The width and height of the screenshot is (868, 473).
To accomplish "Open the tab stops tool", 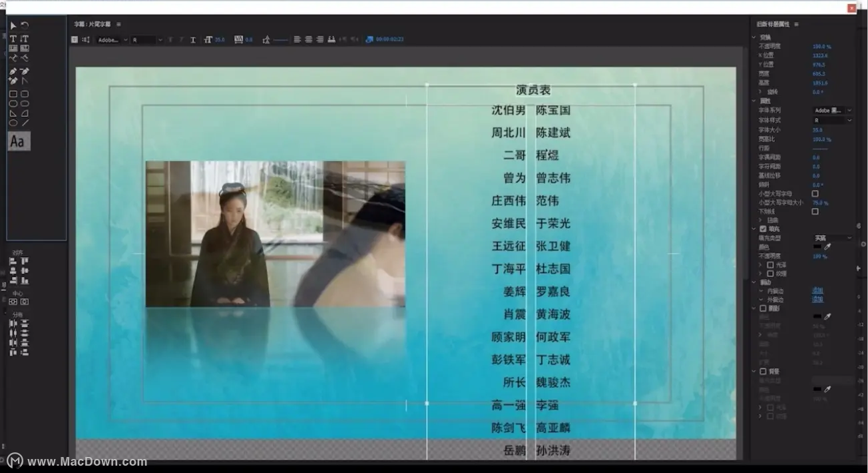I will pyautogui.click(x=331, y=40).
